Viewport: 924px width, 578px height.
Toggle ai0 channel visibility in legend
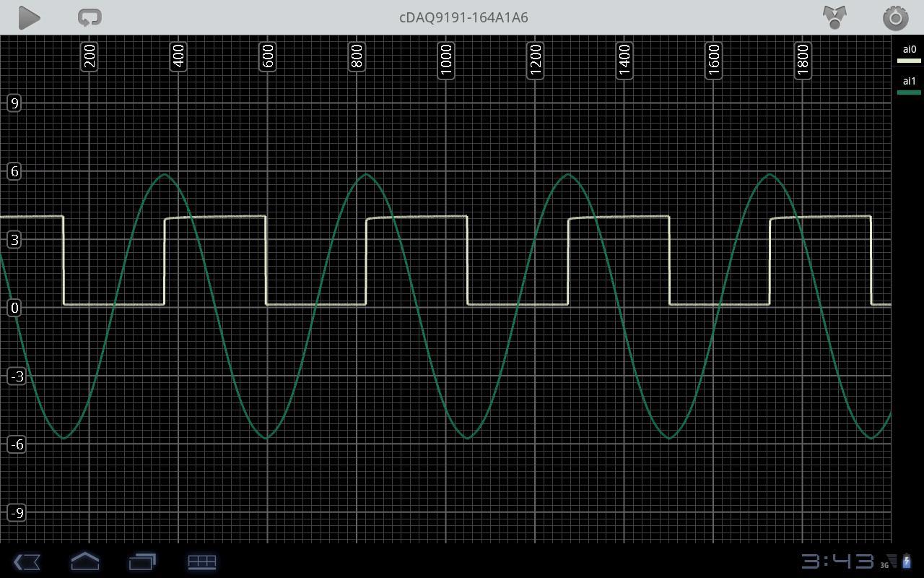[x=909, y=54]
